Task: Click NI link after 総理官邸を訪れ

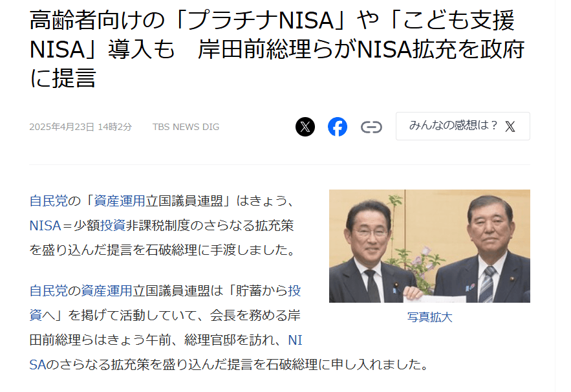Action: click(295, 340)
